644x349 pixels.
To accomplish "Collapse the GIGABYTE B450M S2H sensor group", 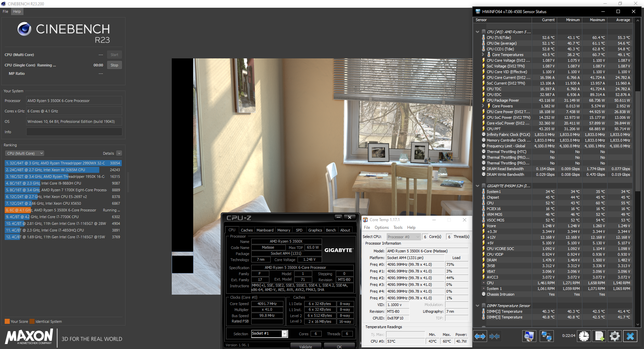I will (x=477, y=186).
